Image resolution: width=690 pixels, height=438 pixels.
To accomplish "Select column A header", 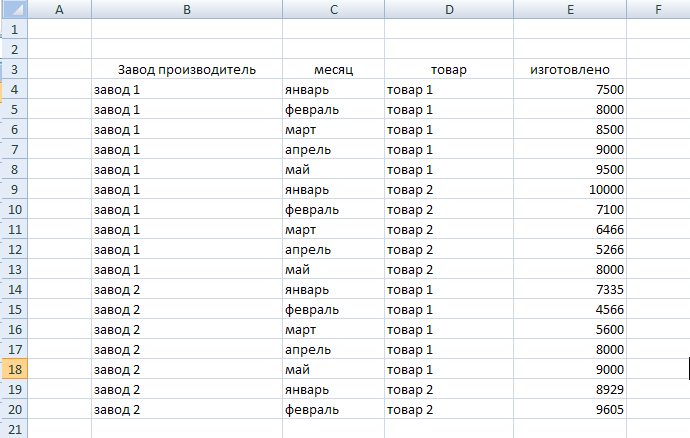I will [59, 9].
